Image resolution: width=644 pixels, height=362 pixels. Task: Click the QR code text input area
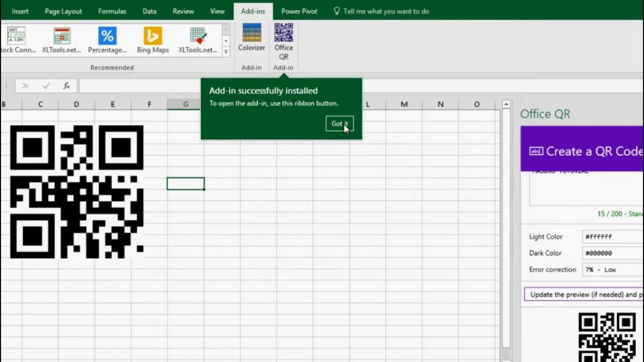coord(586,189)
